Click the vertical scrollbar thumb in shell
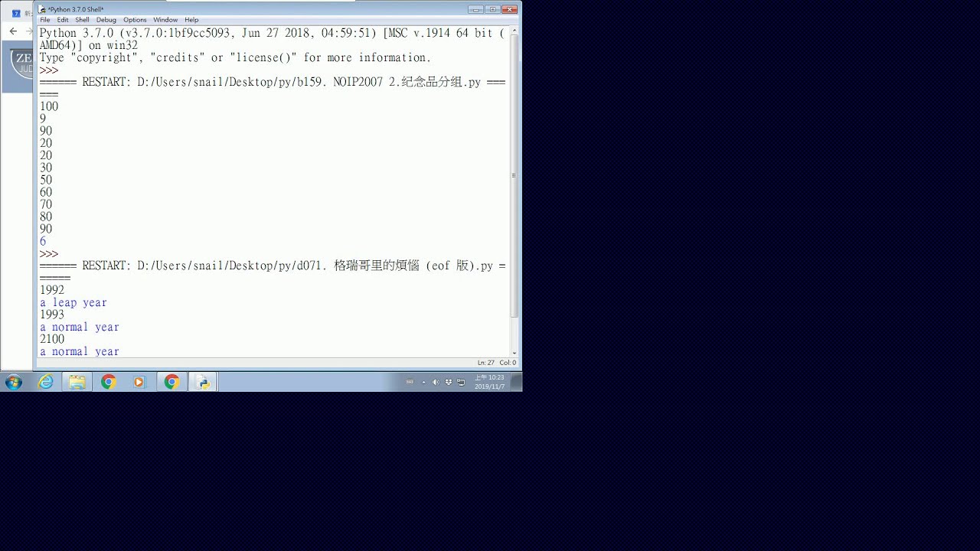 click(x=514, y=175)
